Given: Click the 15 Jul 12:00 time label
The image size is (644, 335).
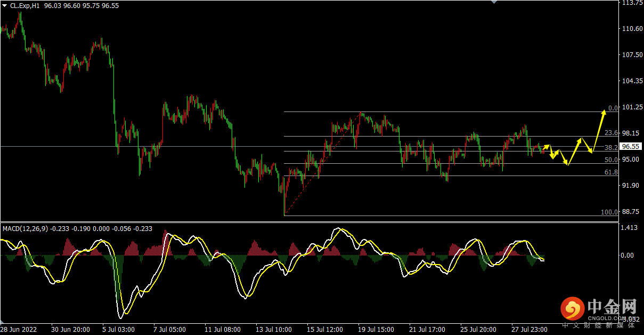Looking at the screenshot, I should [325, 330].
